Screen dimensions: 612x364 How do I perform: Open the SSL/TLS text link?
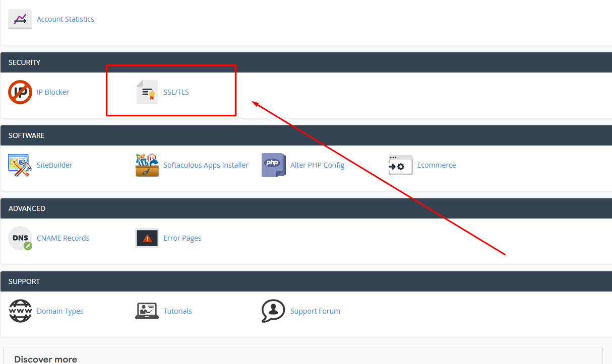[x=176, y=92]
